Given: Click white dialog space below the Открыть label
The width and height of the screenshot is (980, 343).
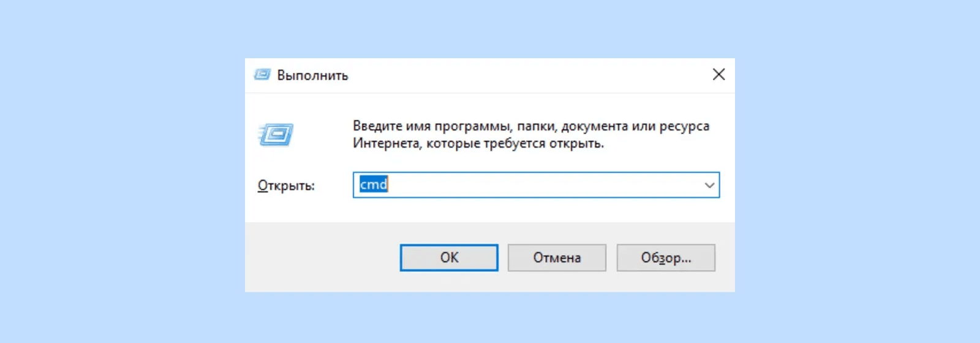Looking at the screenshot, I should point(286,208).
